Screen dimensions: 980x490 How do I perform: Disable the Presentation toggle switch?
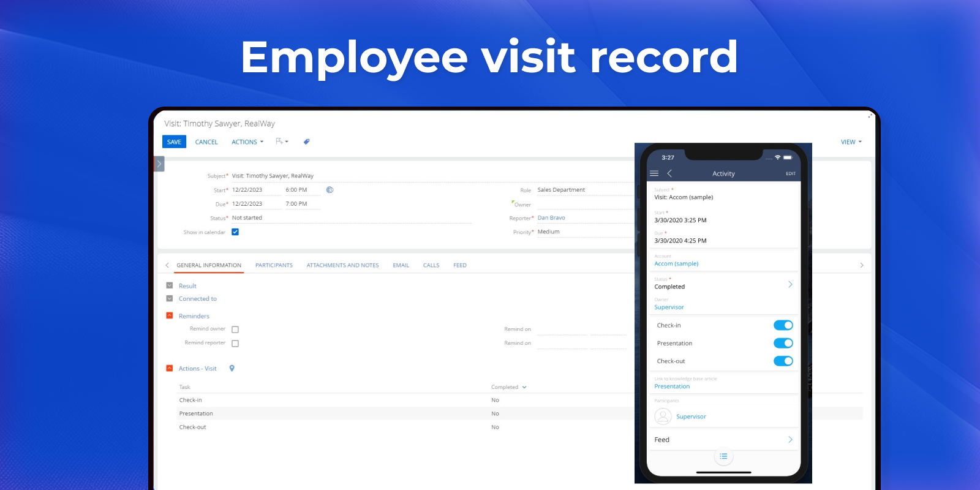pyautogui.click(x=783, y=343)
